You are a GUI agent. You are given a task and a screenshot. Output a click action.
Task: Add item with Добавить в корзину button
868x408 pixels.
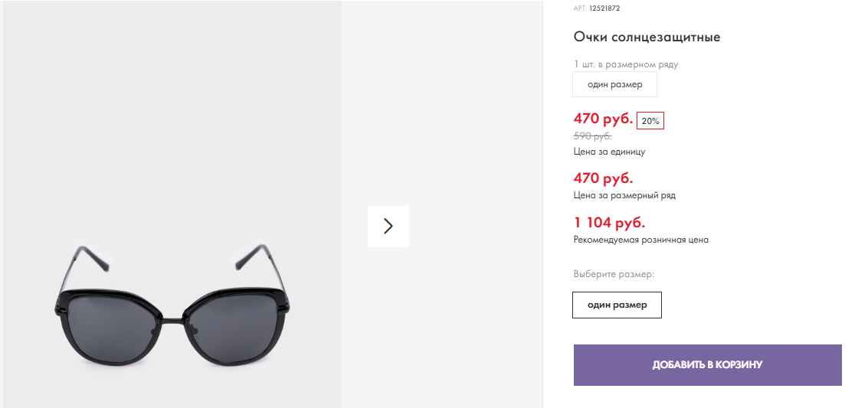[x=707, y=365]
